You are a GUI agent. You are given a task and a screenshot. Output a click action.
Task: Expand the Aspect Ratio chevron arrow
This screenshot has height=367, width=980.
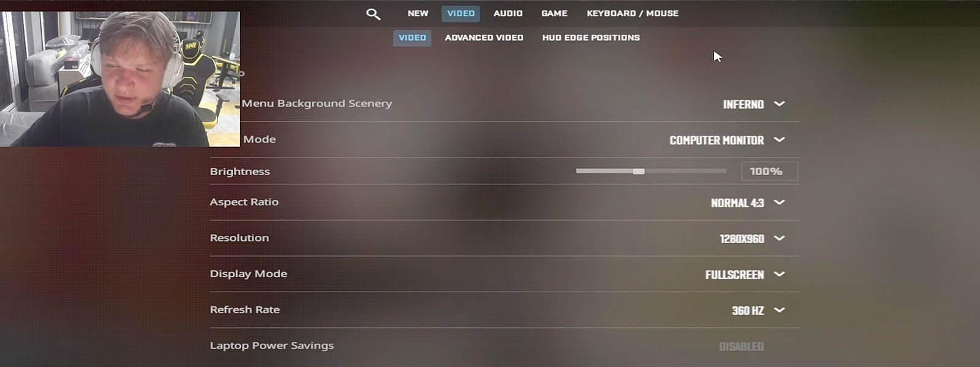(x=780, y=203)
